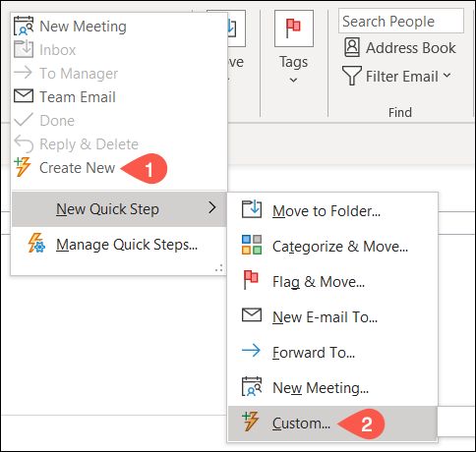This screenshot has height=452, width=476.
Task: Click the New Meeting calendar icon in gallery
Action: pos(24,26)
